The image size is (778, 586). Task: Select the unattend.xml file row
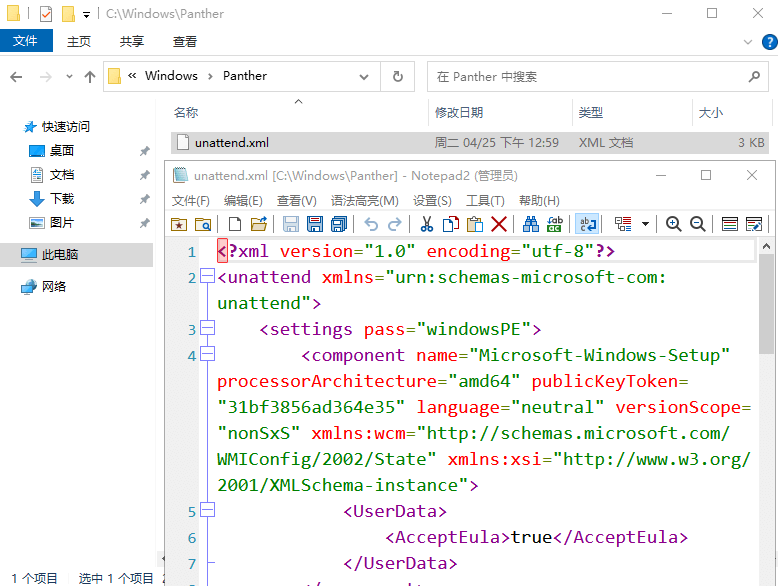[x=470, y=143]
